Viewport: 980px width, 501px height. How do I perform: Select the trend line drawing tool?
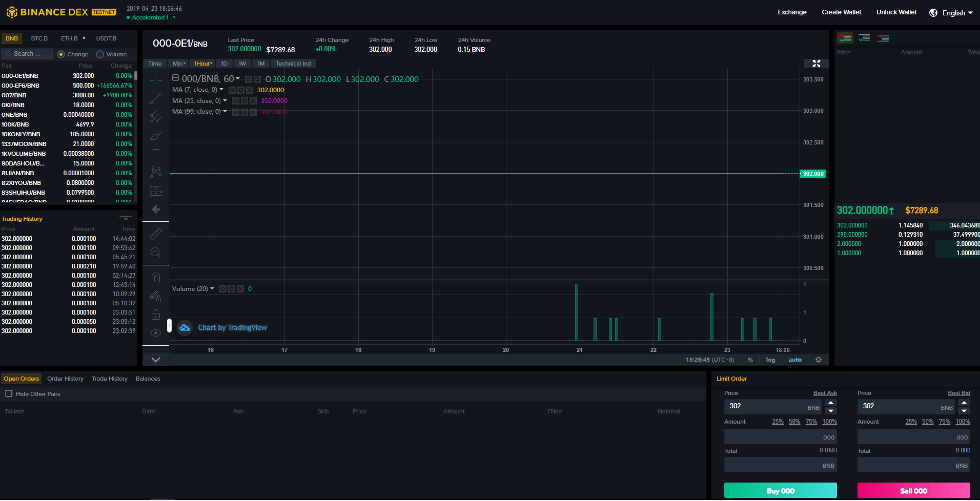pos(156,98)
